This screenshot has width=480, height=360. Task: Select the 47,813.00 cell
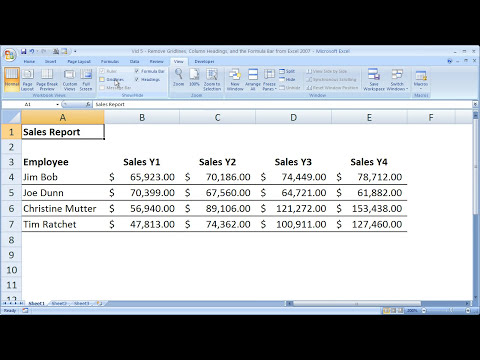[x=142, y=224]
